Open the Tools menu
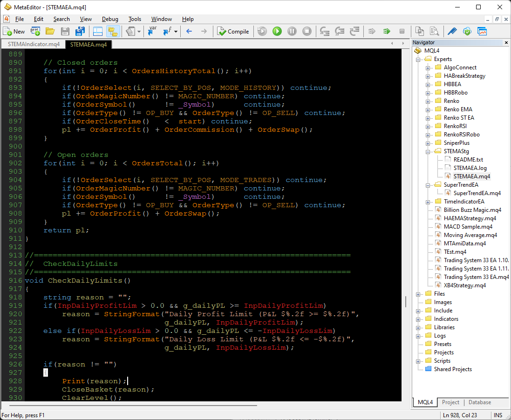Screen dimensions: 511x420 point(135,19)
